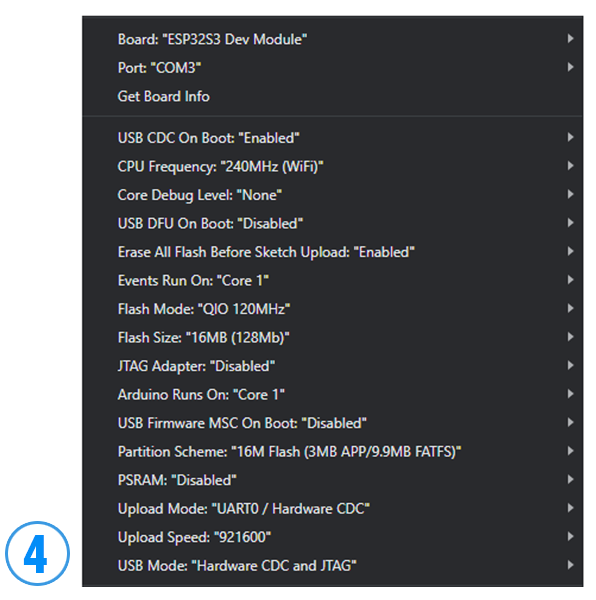Click the blue circled number 4 badge

[37, 553]
